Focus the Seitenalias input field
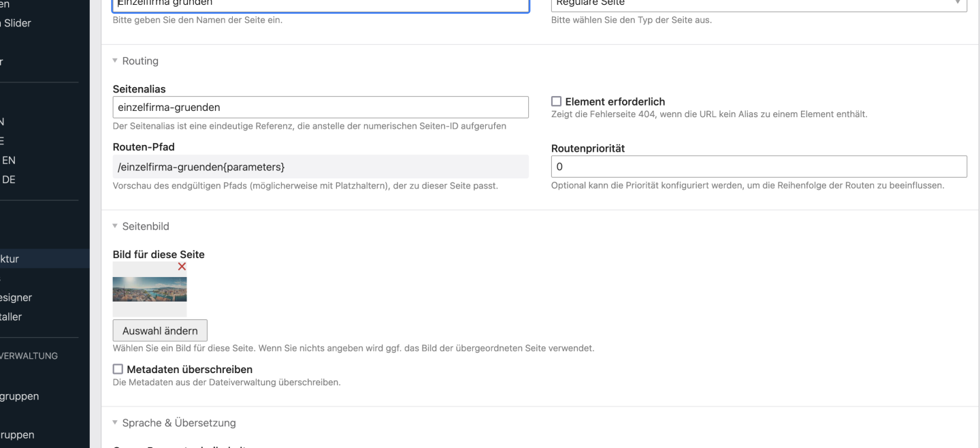 tap(320, 108)
